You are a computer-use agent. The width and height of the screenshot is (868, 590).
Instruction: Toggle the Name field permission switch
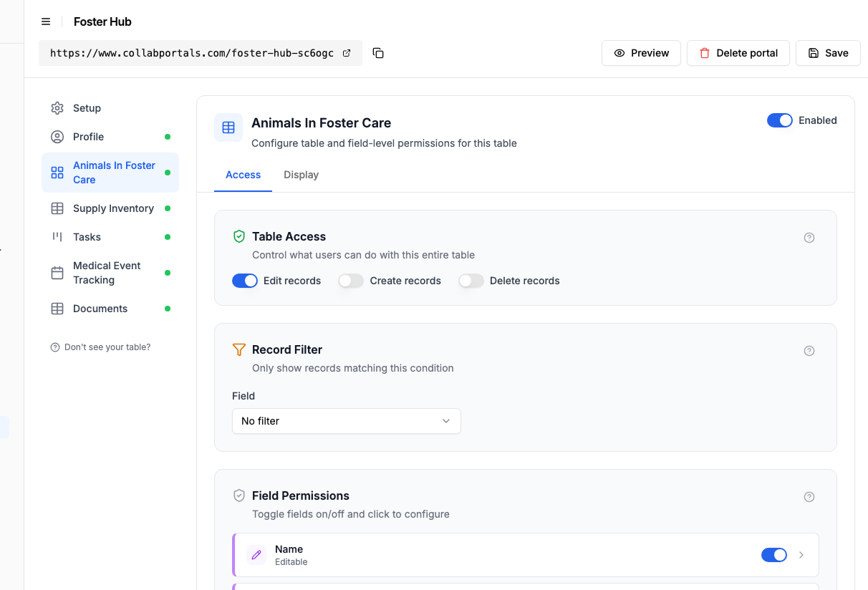(774, 555)
